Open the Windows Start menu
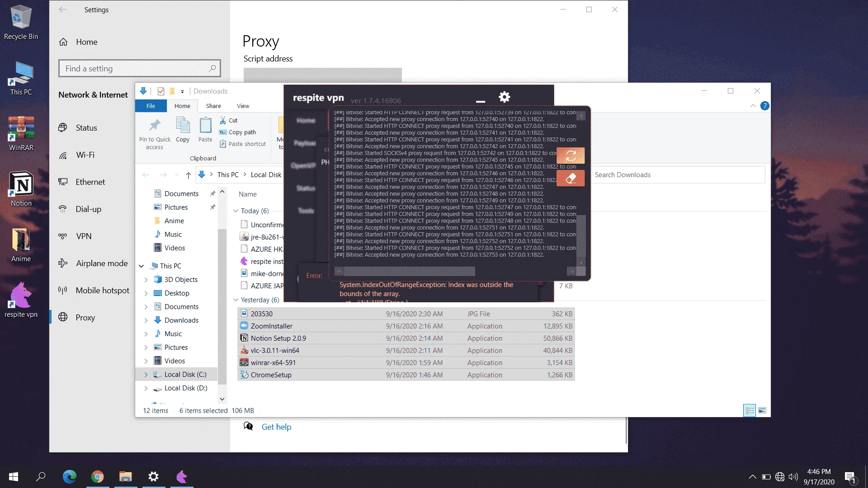Screen dimensions: 868x488 point(14,477)
